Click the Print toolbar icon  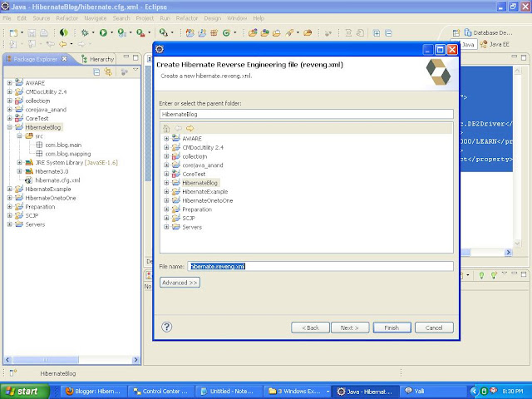pyautogui.click(x=44, y=33)
